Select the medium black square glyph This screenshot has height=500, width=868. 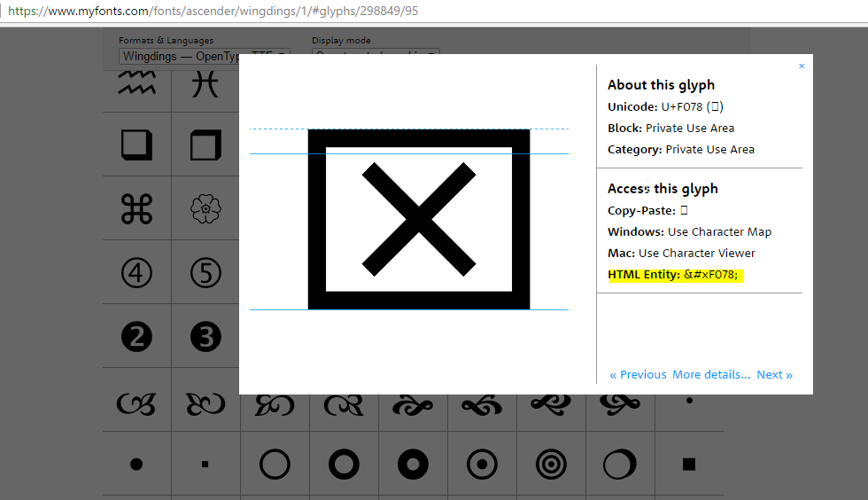[x=689, y=464]
